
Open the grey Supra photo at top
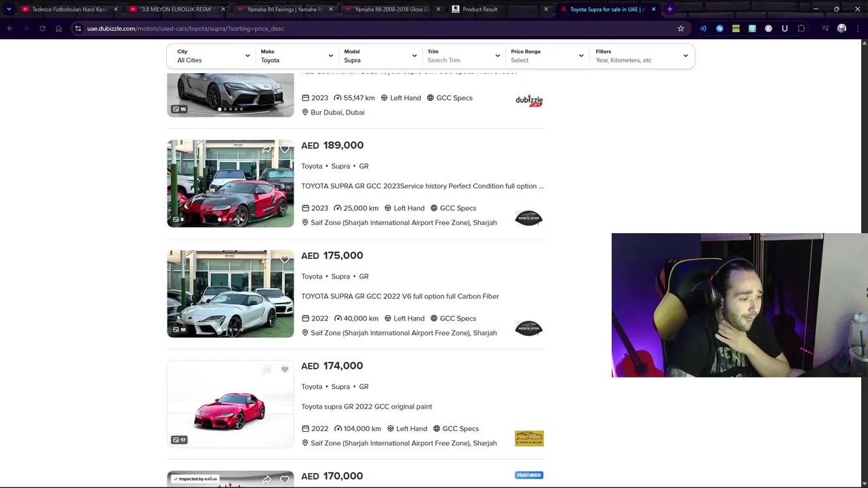(231, 95)
